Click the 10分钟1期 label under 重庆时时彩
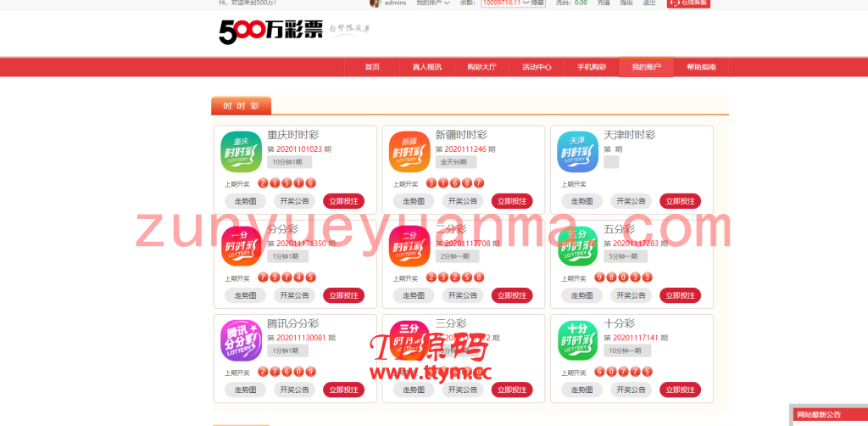 click(x=290, y=162)
